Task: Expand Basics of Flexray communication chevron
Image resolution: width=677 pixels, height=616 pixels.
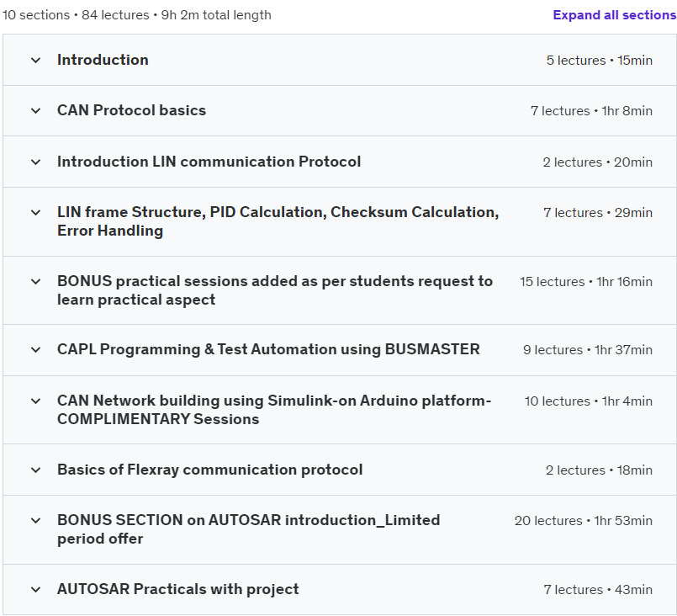Action: pos(36,470)
